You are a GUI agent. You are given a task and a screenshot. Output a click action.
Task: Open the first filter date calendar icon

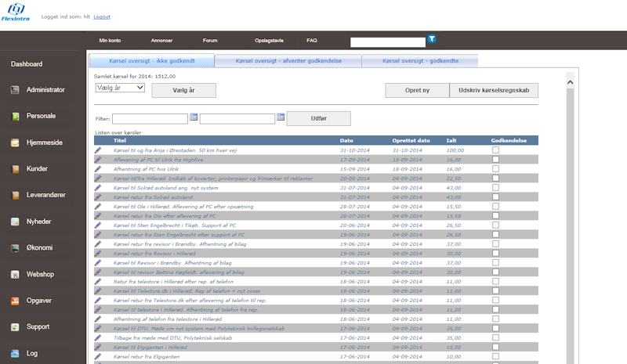click(194, 117)
